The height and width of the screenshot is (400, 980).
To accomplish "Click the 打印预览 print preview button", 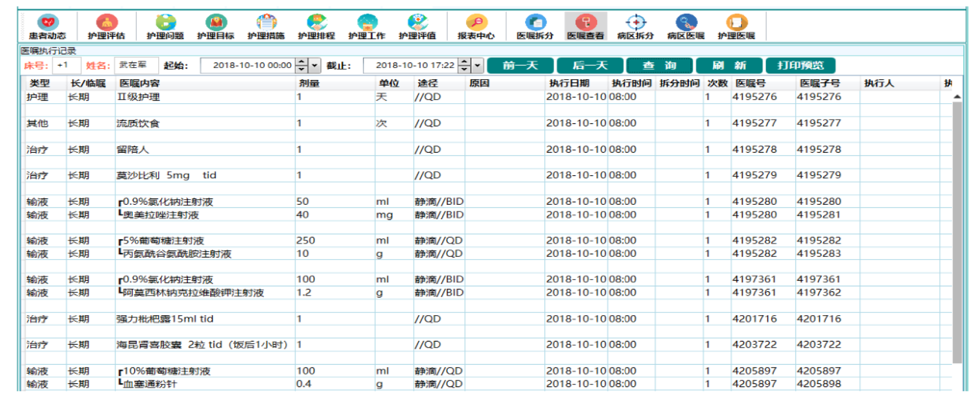I will (x=800, y=65).
